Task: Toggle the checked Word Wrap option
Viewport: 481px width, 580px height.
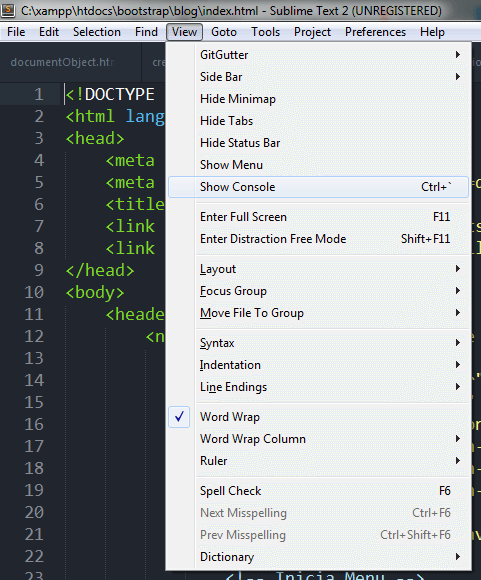Action: click(x=319, y=417)
